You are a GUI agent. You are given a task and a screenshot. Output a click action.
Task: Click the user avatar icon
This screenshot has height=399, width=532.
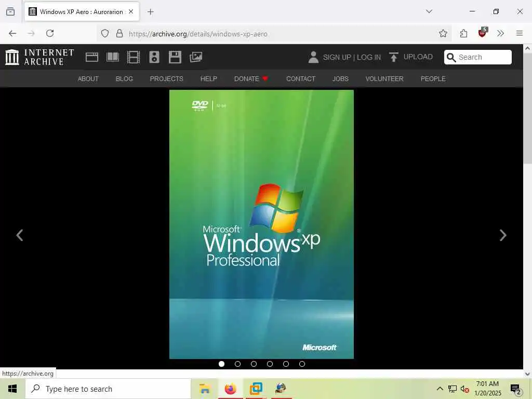pos(313,57)
